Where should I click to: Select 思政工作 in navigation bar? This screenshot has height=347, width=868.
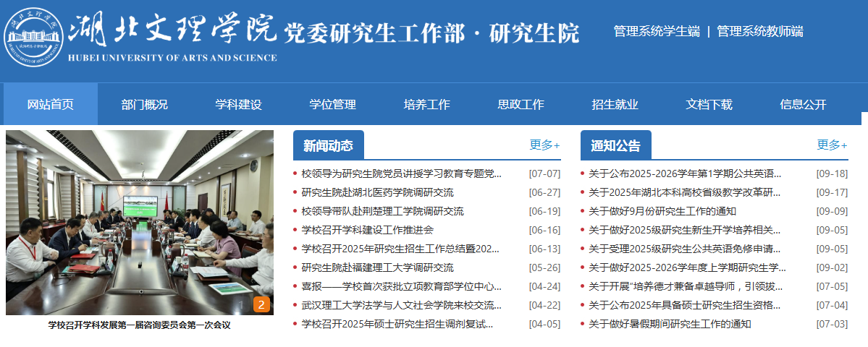(521, 104)
